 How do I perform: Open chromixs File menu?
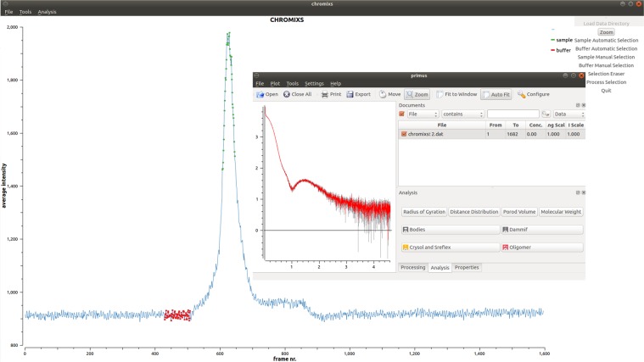8,12
